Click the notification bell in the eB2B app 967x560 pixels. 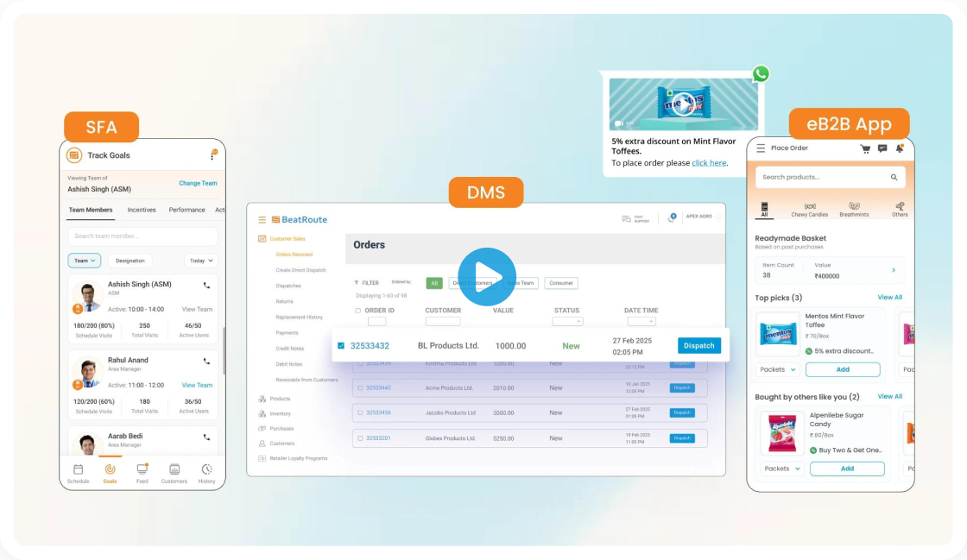point(900,148)
